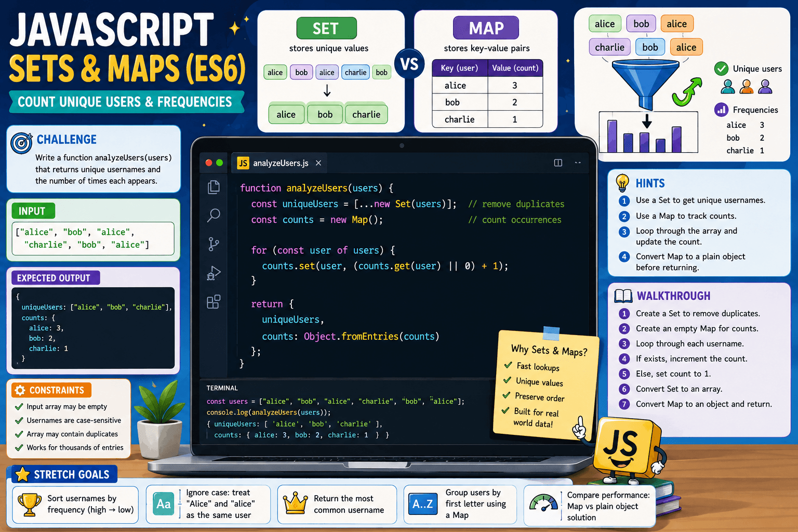Click the large green charlie chip in SET result
Screen dimensions: 798x532
click(366, 114)
